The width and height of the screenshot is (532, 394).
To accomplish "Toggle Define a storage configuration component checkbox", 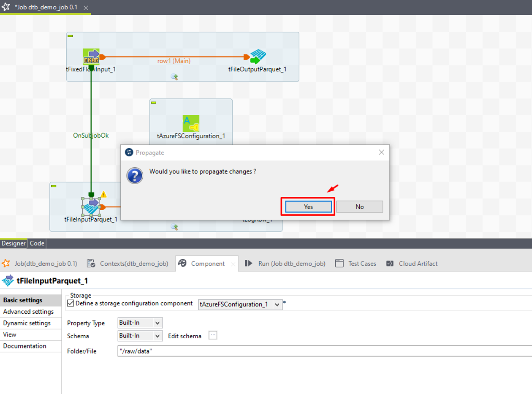I will (x=71, y=303).
